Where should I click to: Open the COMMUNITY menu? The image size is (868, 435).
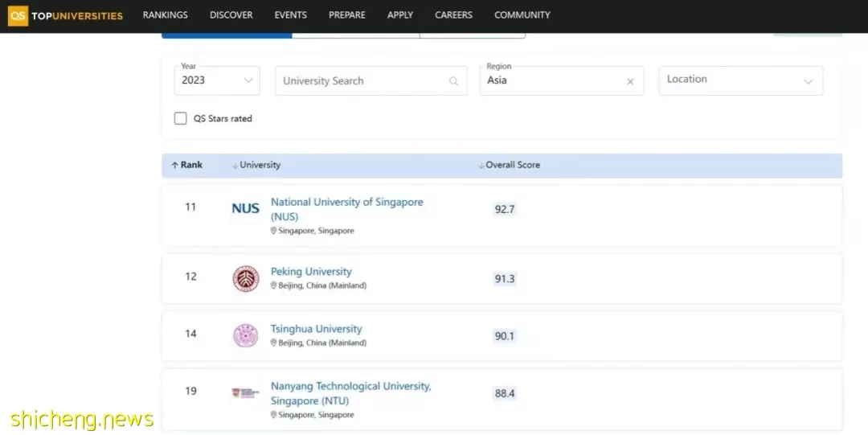tap(522, 15)
